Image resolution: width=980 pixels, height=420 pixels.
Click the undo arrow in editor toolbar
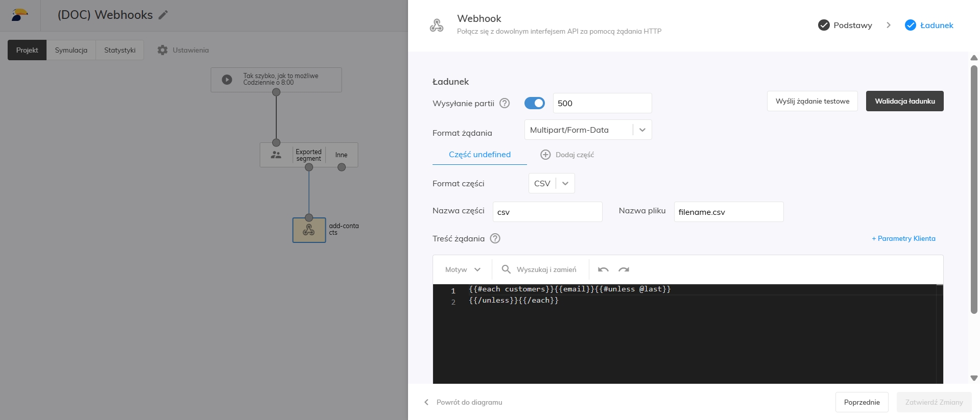pos(603,269)
